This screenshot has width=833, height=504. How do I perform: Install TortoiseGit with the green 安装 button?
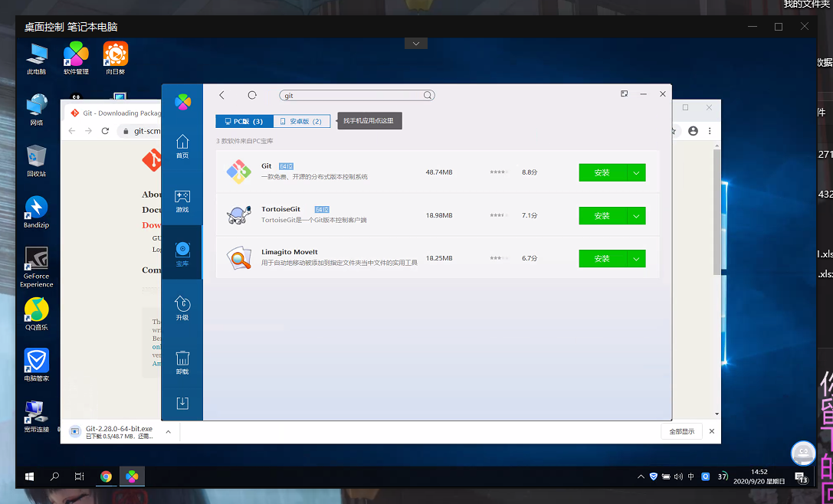coord(602,216)
